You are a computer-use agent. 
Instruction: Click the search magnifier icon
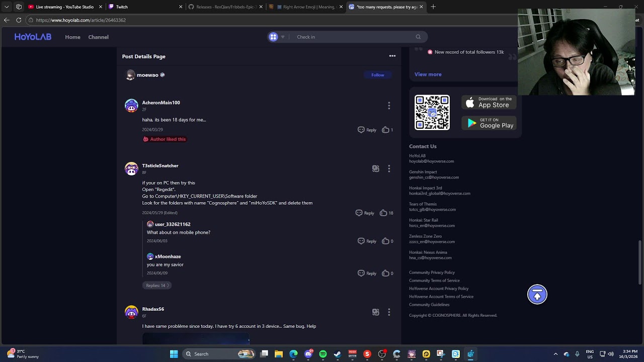pos(418,37)
